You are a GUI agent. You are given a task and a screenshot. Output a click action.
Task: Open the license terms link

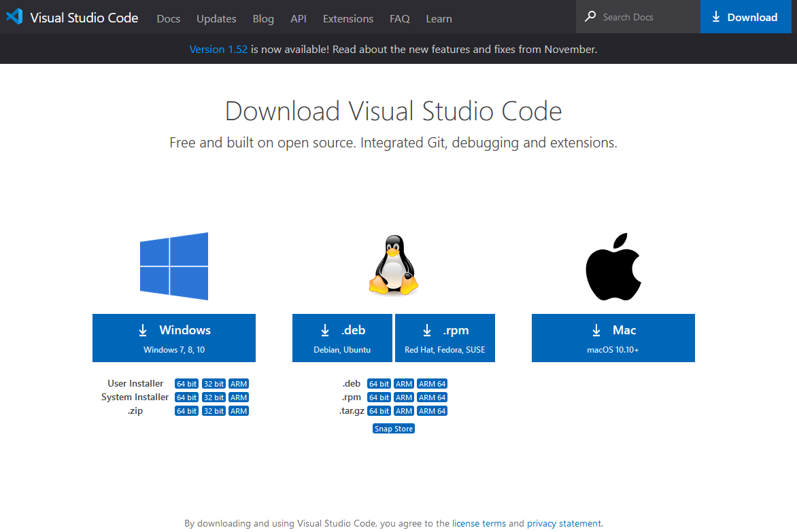click(479, 523)
